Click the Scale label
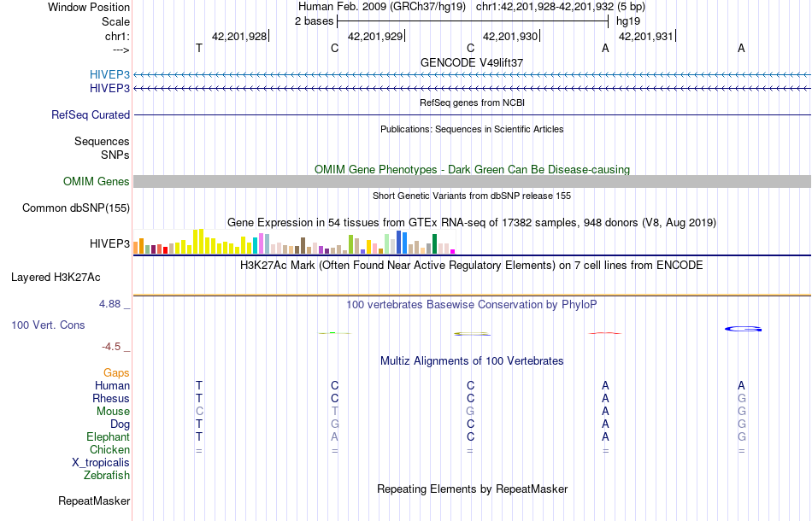 115,21
